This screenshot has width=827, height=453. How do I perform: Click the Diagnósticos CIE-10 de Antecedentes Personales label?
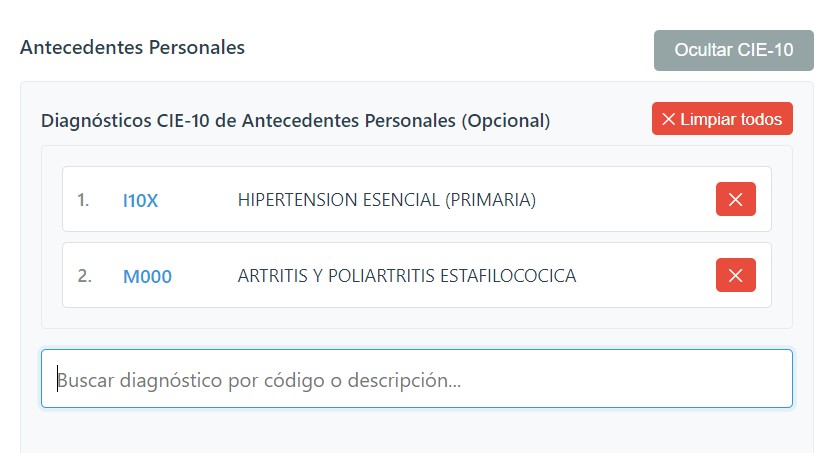pos(247,121)
